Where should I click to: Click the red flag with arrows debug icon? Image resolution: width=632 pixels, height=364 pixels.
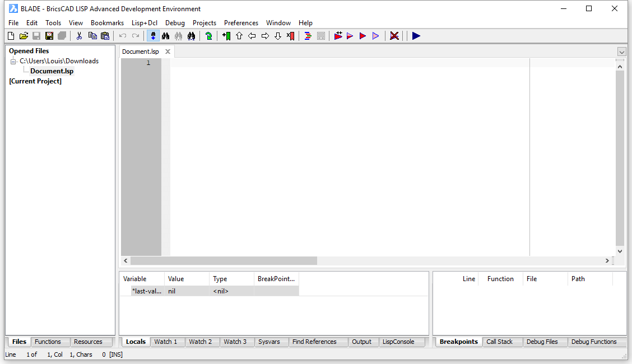[338, 36]
